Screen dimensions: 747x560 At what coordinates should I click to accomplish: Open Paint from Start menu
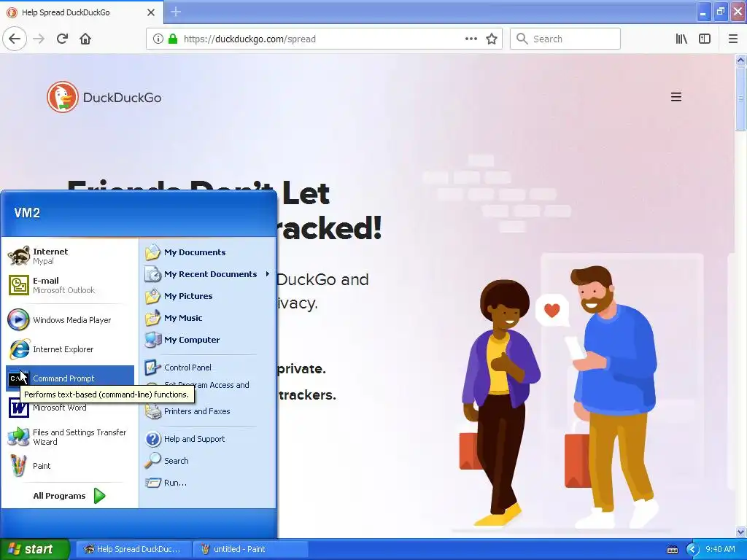(70, 466)
